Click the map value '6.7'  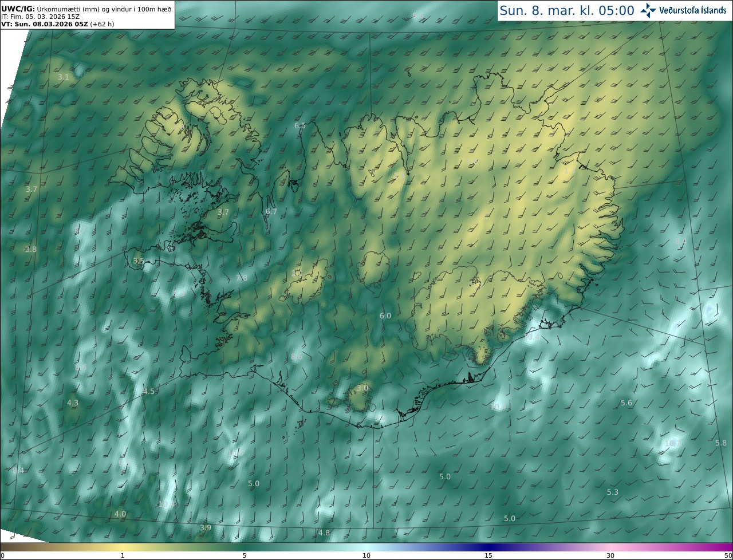(271, 211)
